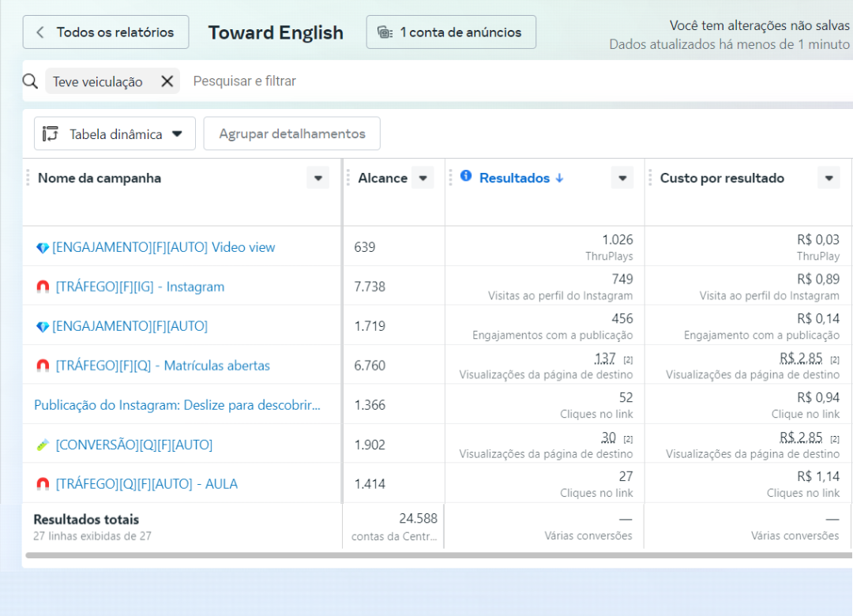Open the Matrículas abertas campaign link
This screenshot has height=616, width=853.
[x=162, y=366]
